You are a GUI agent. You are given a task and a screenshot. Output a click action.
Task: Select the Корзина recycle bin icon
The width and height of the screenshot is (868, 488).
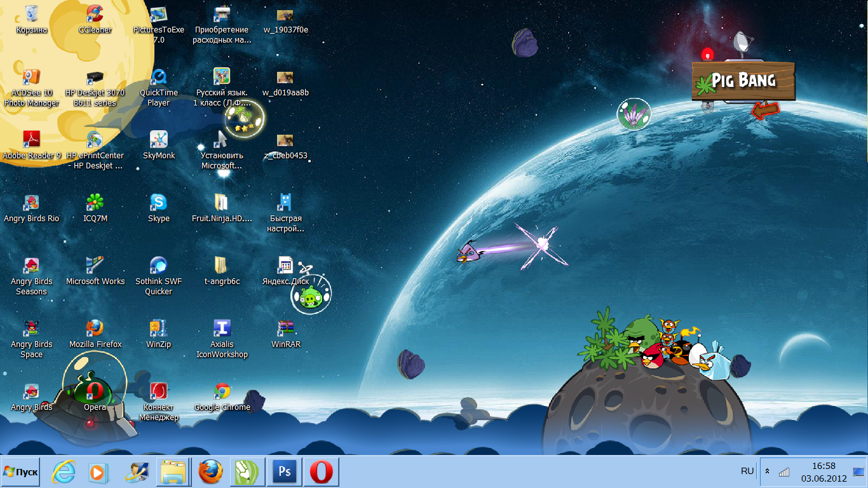31,15
